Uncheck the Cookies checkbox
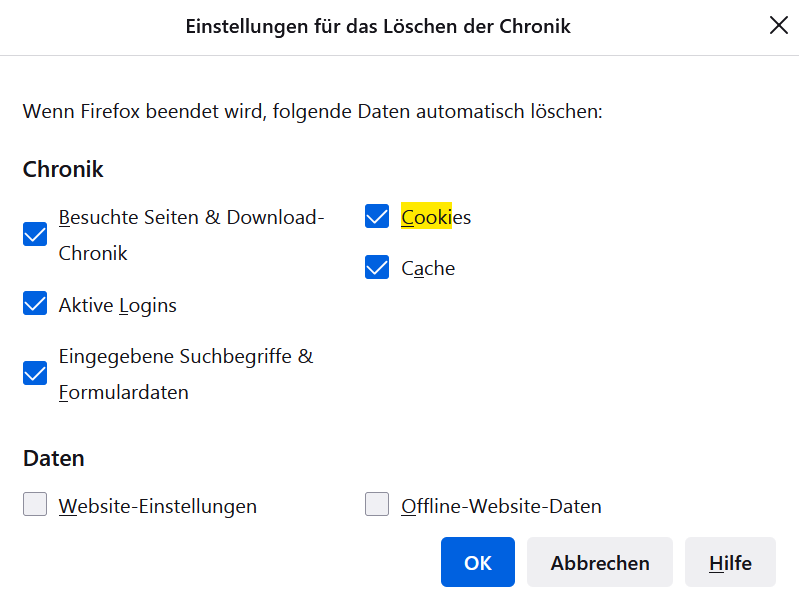The image size is (799, 609). pos(377,216)
